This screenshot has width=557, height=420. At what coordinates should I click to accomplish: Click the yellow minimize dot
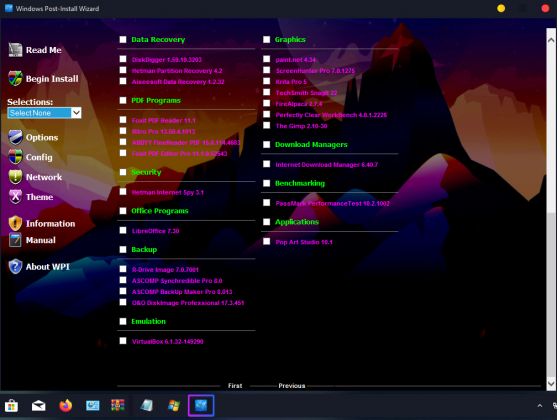[x=501, y=8]
